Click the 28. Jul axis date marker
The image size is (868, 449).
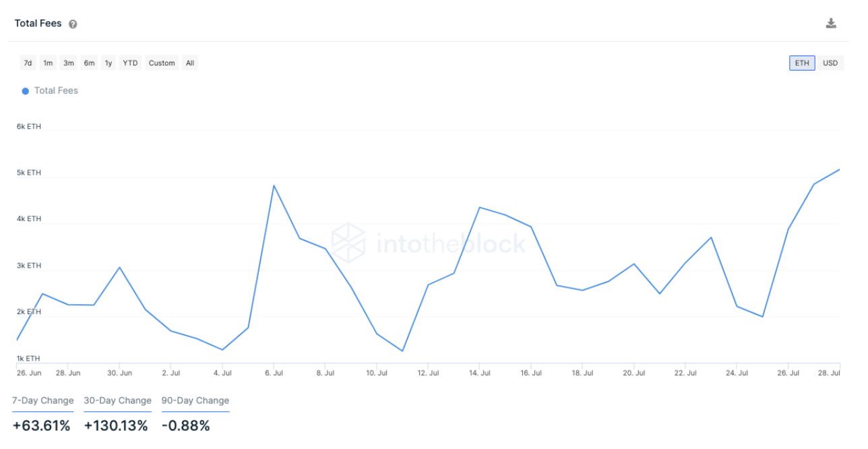[830, 372]
